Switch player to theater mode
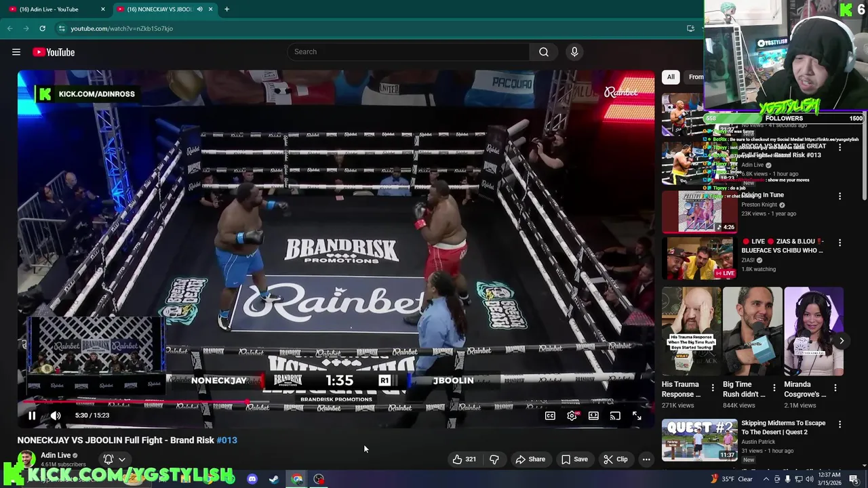 point(593,415)
